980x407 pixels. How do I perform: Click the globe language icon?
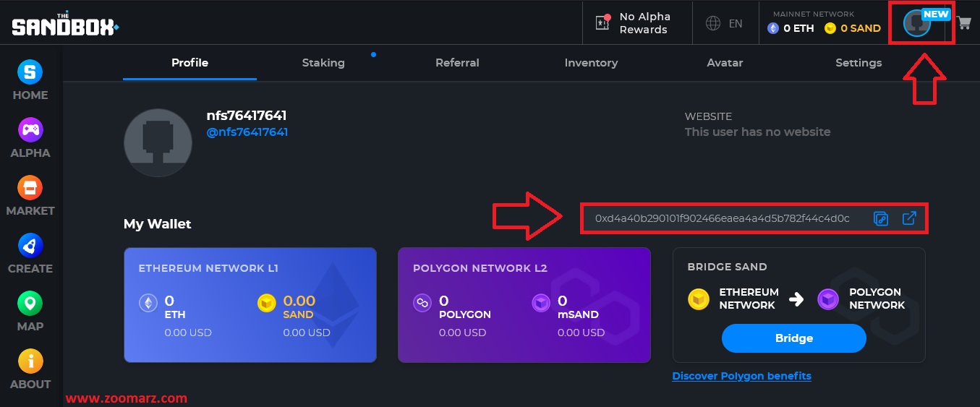click(713, 23)
